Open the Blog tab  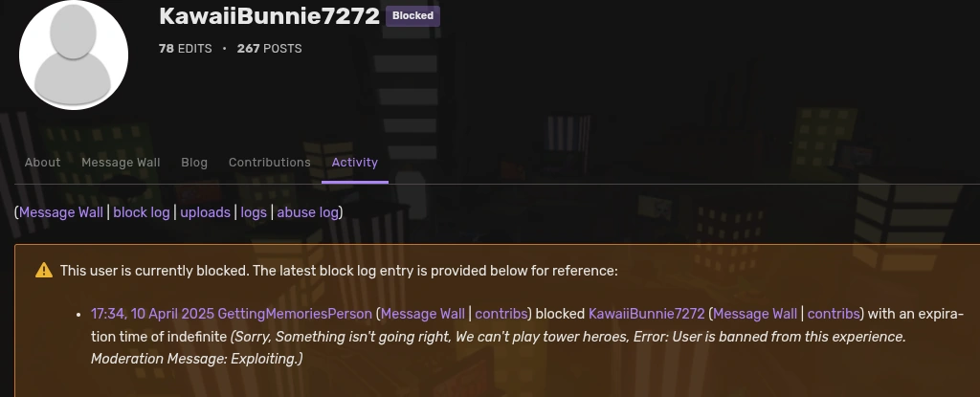point(194,163)
